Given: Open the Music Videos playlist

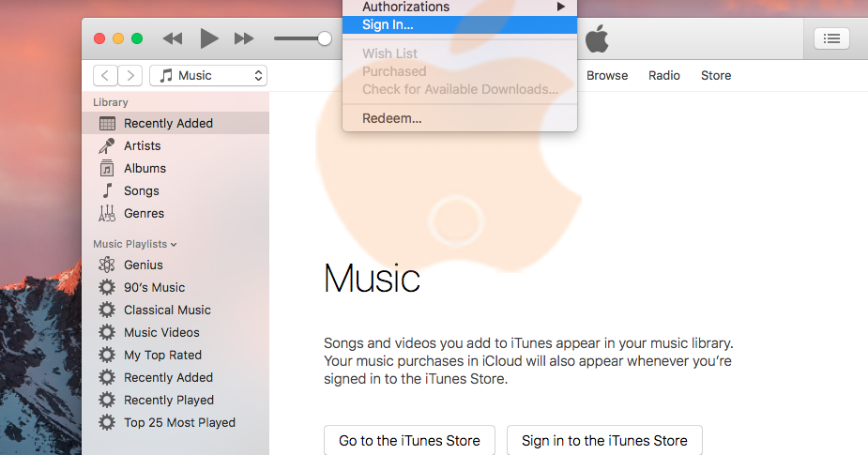Looking at the screenshot, I should 175,332.
